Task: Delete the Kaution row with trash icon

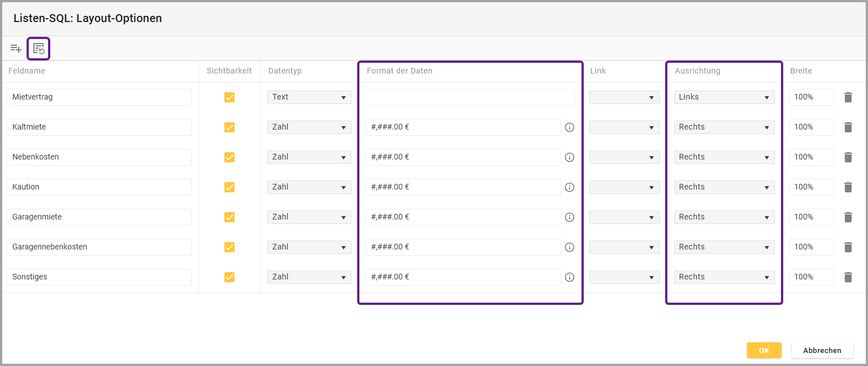Action: (x=848, y=187)
